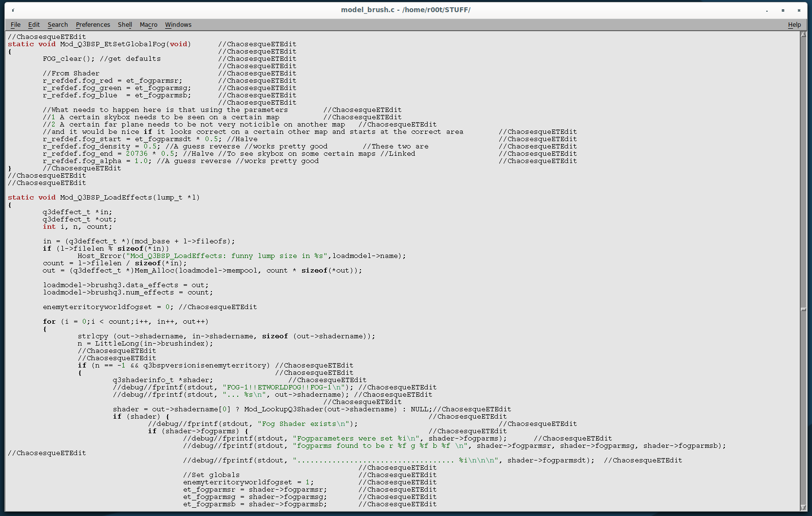
Task: Click on 'et_fogparmsb = shader->fogparmsb;'
Action: click(x=255, y=504)
